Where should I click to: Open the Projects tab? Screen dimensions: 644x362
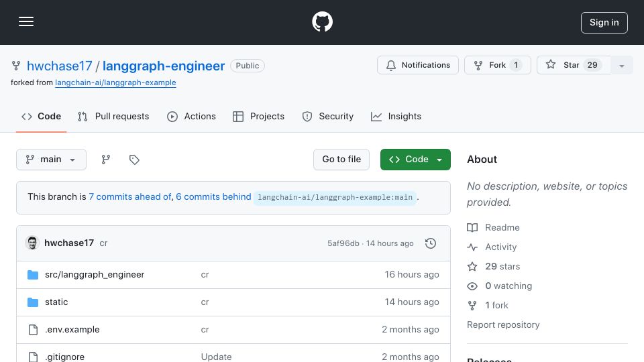coord(258,117)
